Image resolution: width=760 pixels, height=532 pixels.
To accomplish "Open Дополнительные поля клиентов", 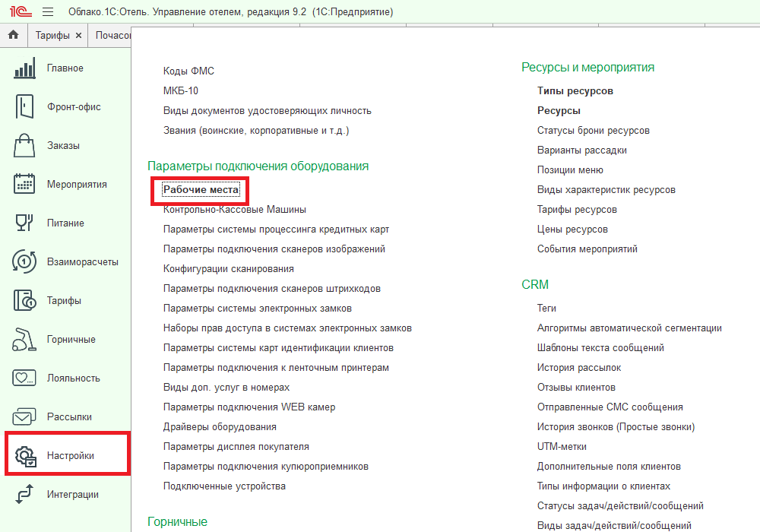I will point(610,467).
